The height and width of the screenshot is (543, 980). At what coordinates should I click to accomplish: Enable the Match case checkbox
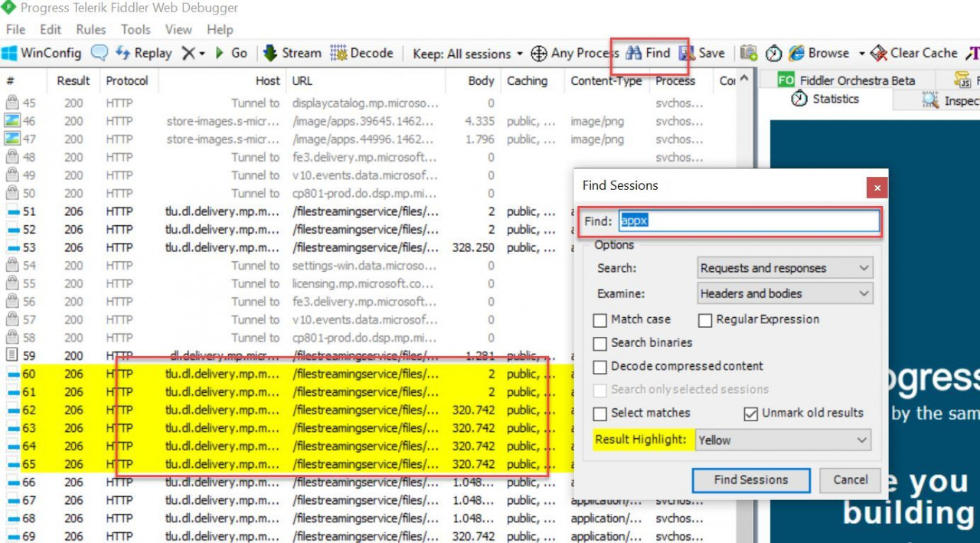(x=600, y=319)
